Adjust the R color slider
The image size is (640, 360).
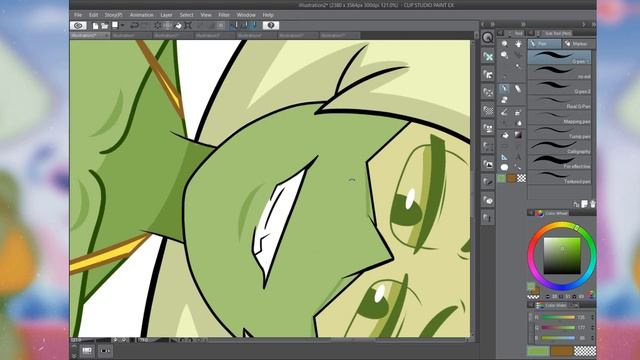(558, 317)
